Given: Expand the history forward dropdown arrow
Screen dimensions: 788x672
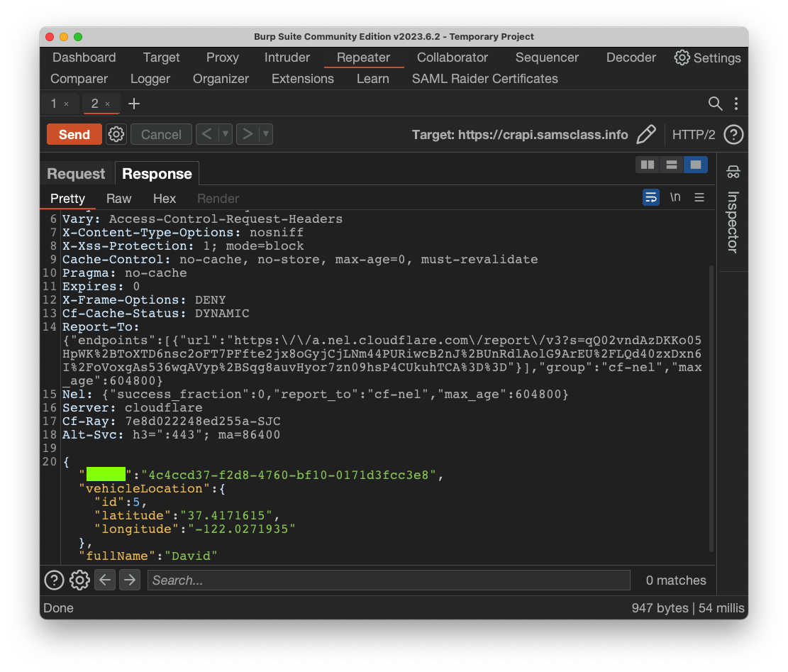Looking at the screenshot, I should pos(265,134).
